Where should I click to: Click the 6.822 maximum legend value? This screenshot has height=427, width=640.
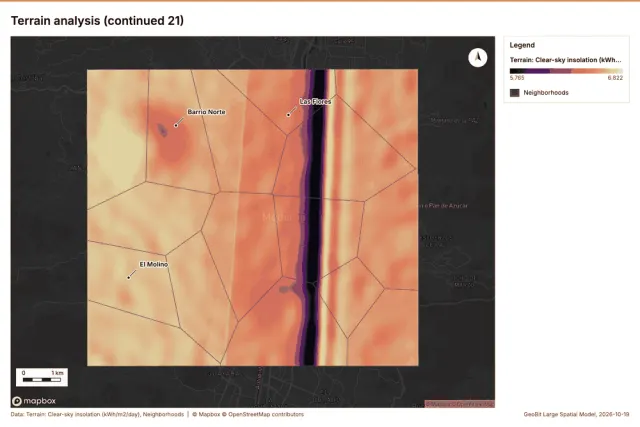pos(615,78)
